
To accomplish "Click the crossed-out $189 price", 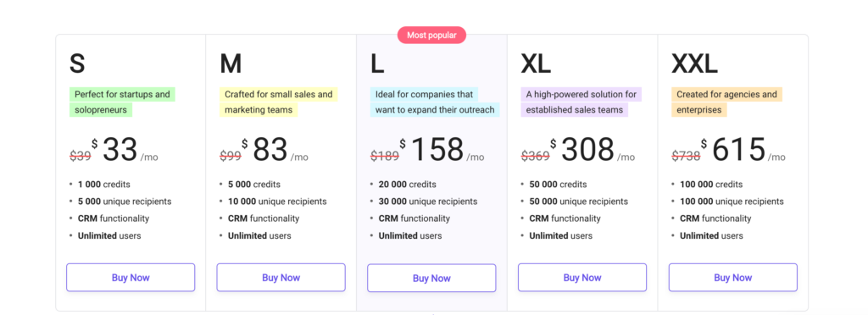I will (x=385, y=157).
